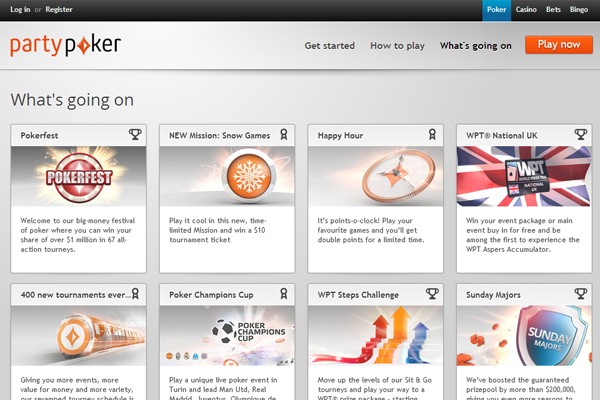Click the ribbon icon on 400 new tournaments card
The image size is (600, 400).
point(135,294)
